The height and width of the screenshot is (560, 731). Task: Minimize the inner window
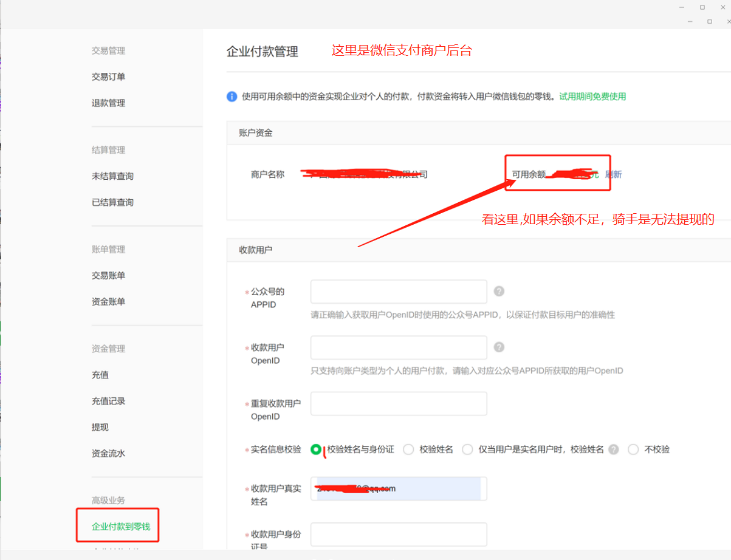[690, 21]
